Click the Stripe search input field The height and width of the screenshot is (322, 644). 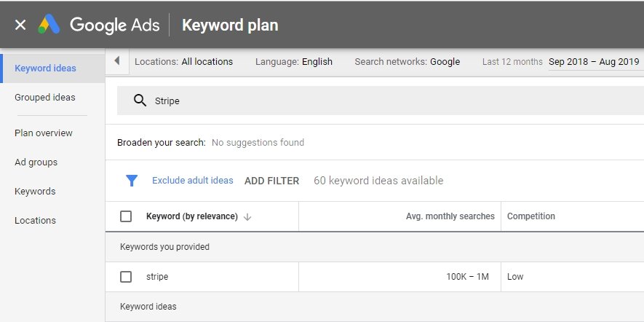pyautogui.click(x=381, y=101)
